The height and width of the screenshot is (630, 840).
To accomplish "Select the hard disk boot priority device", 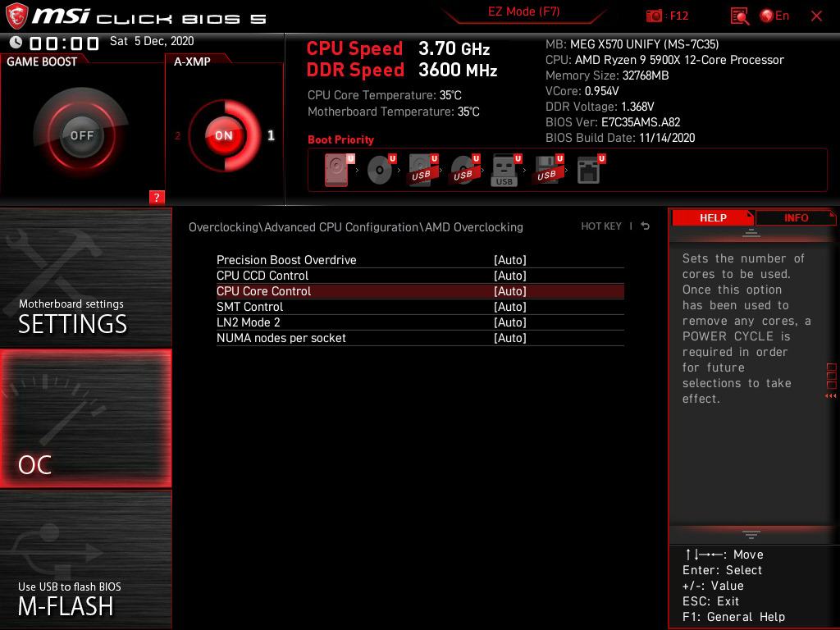I will click(339, 171).
